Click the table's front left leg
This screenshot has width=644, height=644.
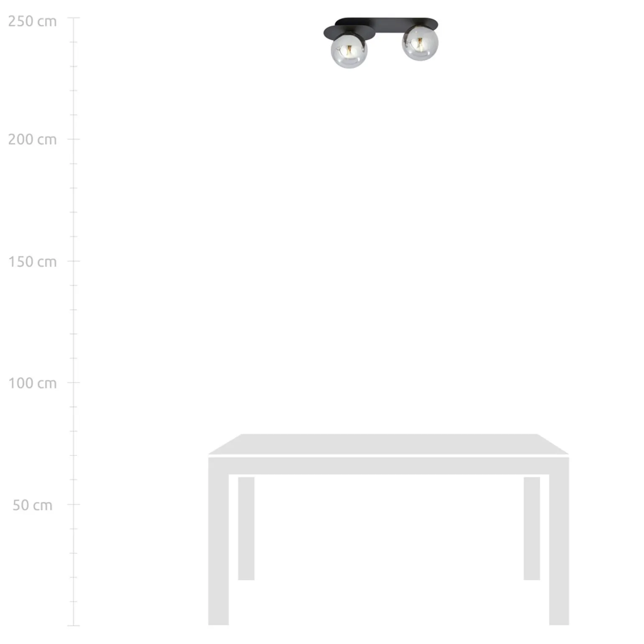coord(218,549)
